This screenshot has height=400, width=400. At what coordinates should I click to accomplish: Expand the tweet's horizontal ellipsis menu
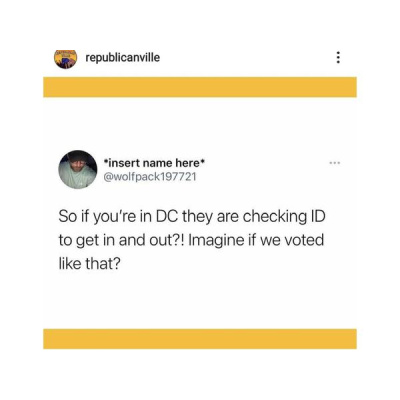click(x=334, y=163)
